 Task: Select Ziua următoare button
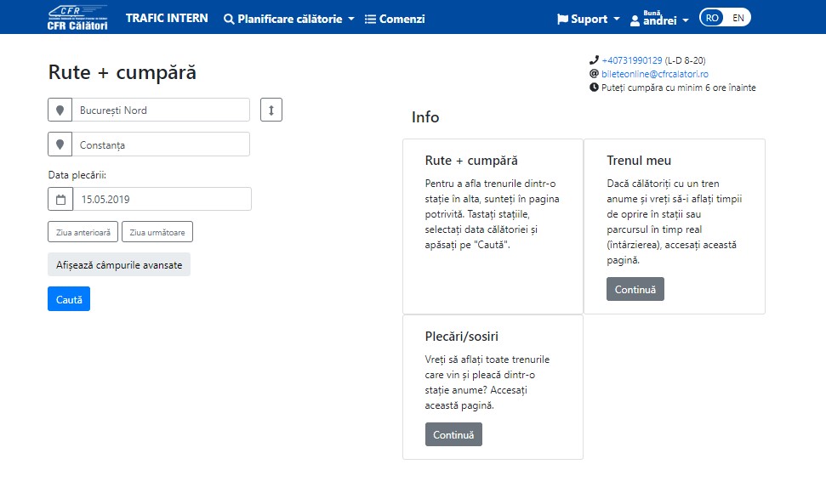pyautogui.click(x=157, y=232)
